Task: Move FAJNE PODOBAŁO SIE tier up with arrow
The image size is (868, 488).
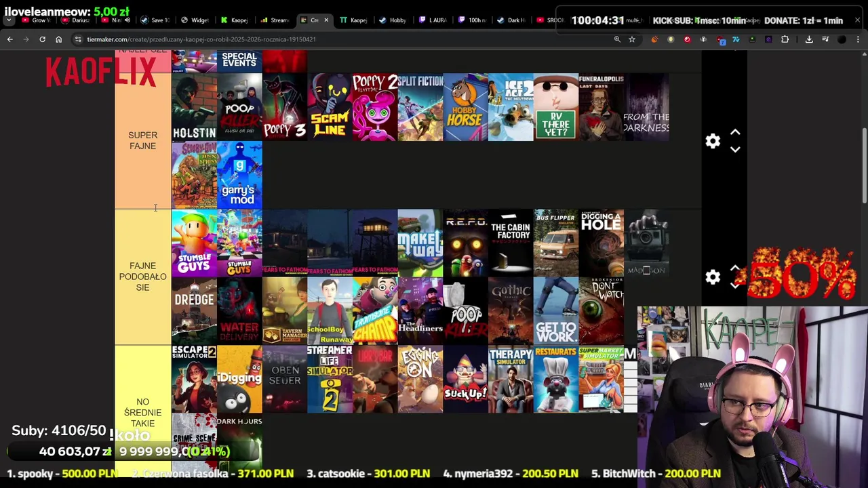Action: (x=735, y=268)
